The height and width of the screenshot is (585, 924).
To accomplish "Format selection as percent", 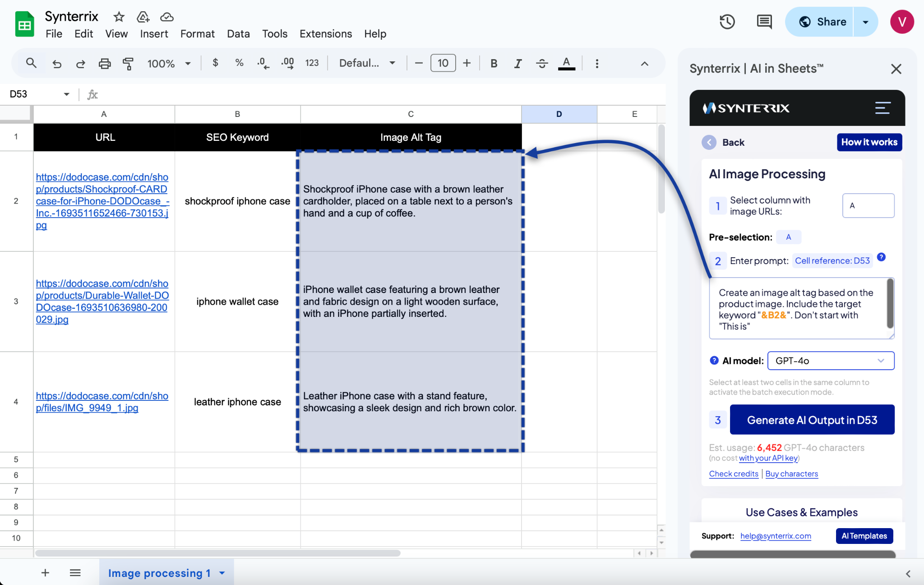I will [240, 63].
